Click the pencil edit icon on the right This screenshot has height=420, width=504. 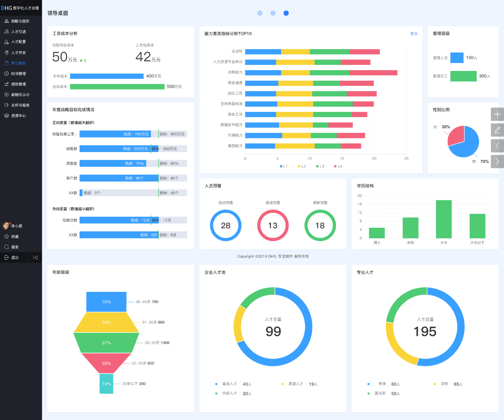click(497, 130)
